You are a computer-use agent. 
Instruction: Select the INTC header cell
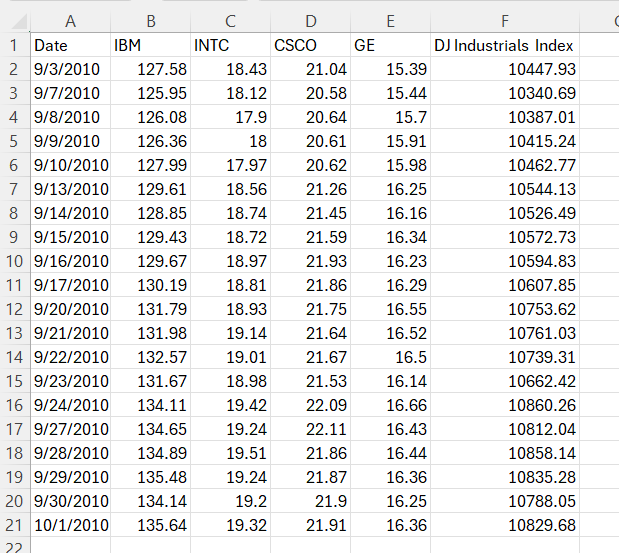point(231,45)
